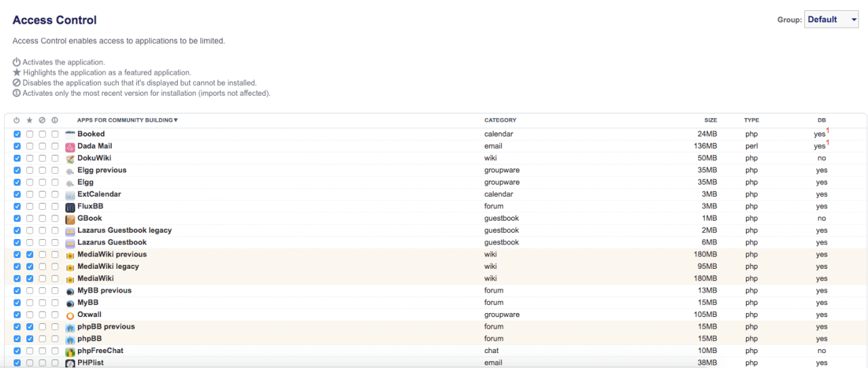Image resolution: width=868 pixels, height=368 pixels.
Task: Click the MediaWiki previous app icon
Action: [70, 255]
